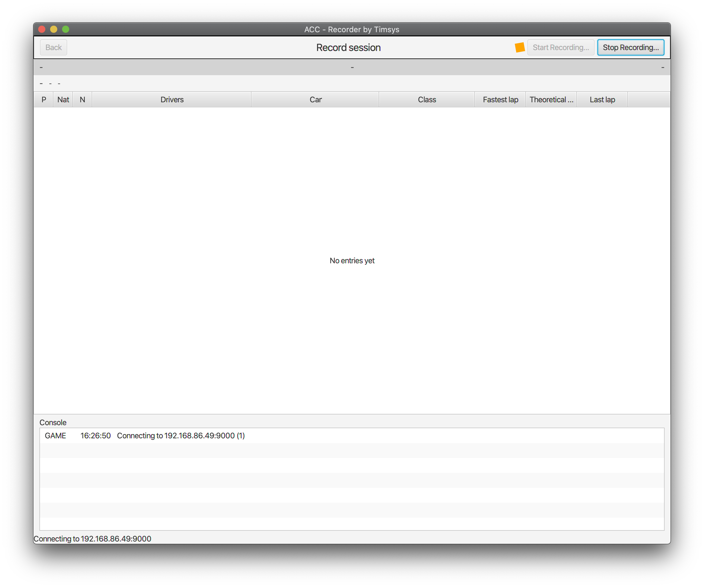Click the 'No entries yet' placeholder text
The height and width of the screenshot is (588, 704).
(352, 261)
